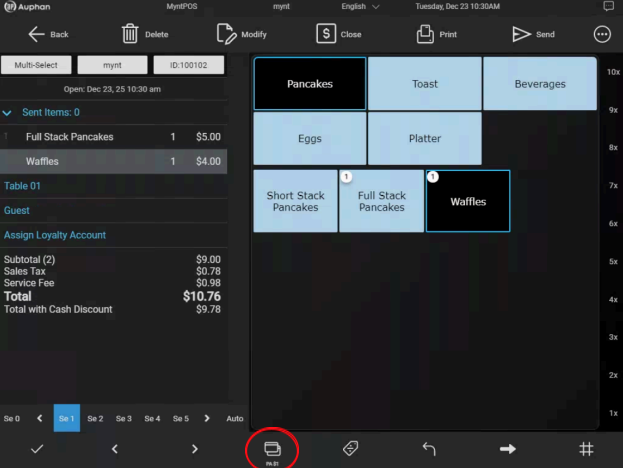Select the Pancakes category
623x468 pixels.
coord(310,83)
